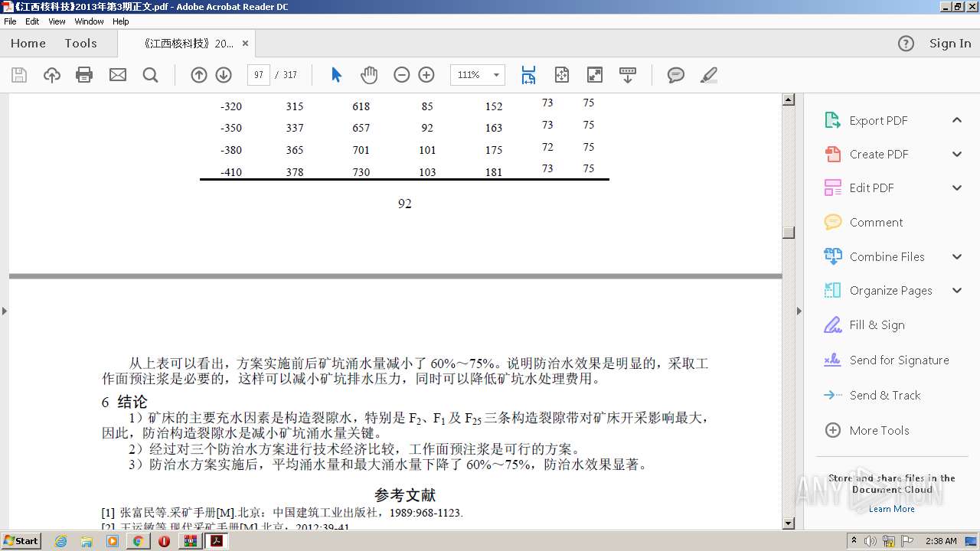Expand the Combine Files chevron
Image resolution: width=980 pixels, height=551 pixels.
click(957, 256)
